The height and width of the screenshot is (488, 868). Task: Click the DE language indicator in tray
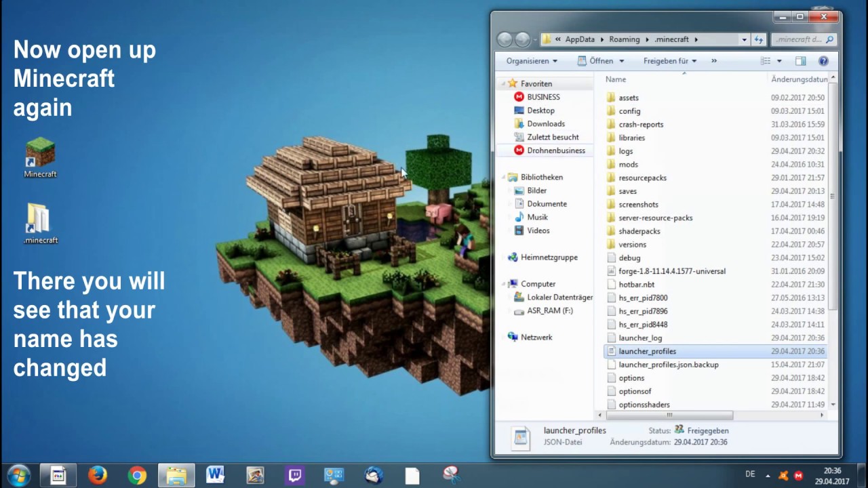pos(750,474)
